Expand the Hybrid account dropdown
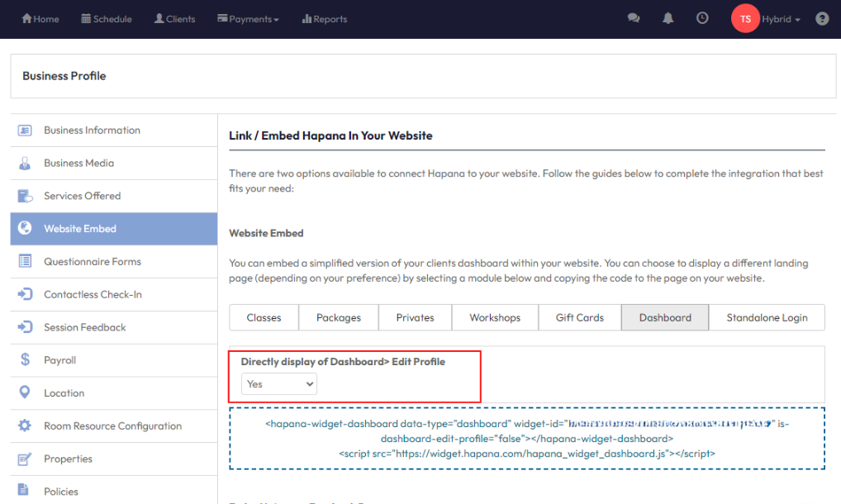841x504 pixels. pos(781,19)
